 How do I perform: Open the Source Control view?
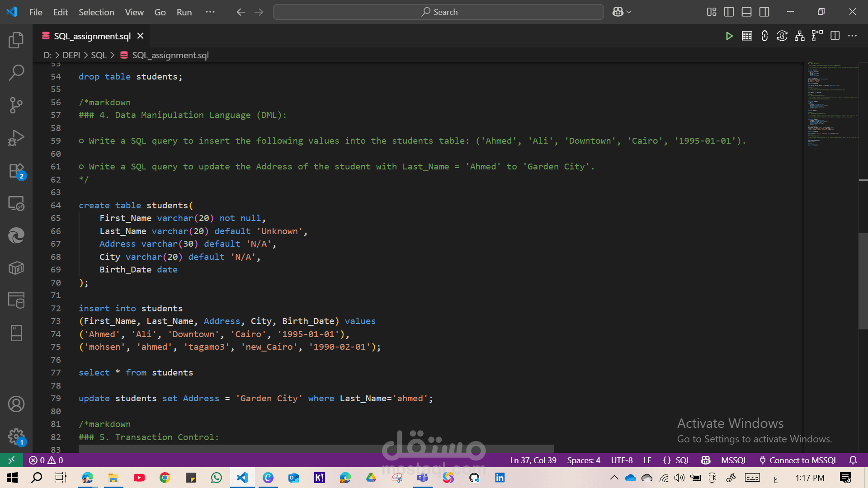16,105
